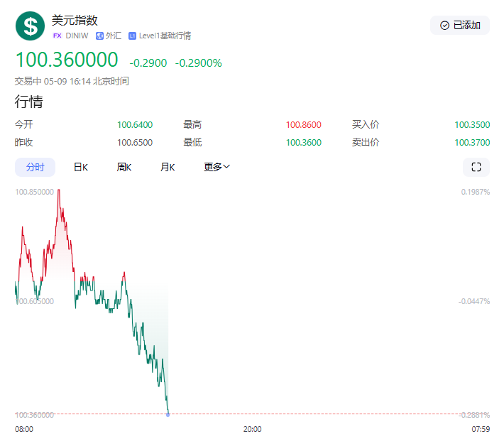The width and height of the screenshot is (504, 444).
Task: Select the 周K chart view
Action: pyautogui.click(x=124, y=167)
